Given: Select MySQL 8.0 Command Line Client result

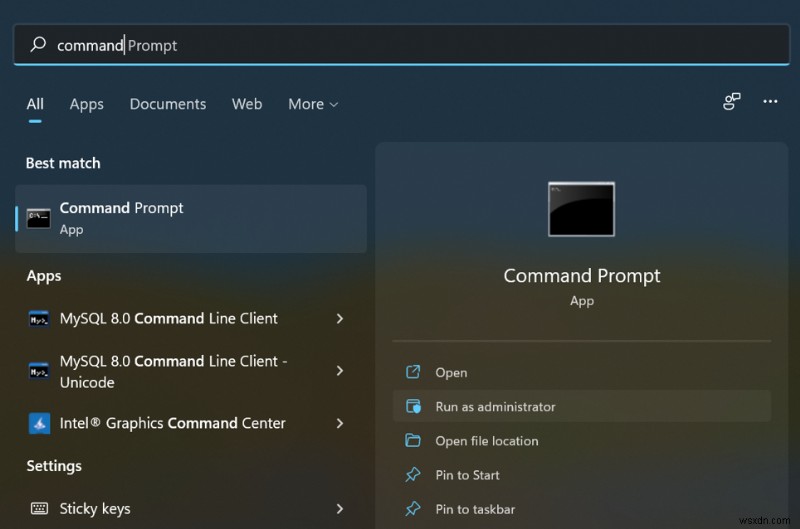Looking at the screenshot, I should tap(191, 319).
